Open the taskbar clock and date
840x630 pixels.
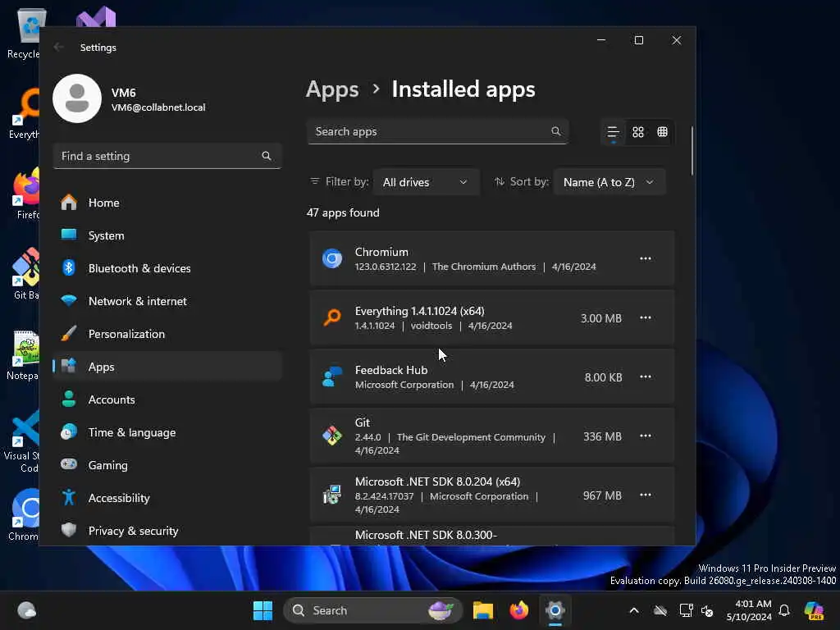coord(749,610)
